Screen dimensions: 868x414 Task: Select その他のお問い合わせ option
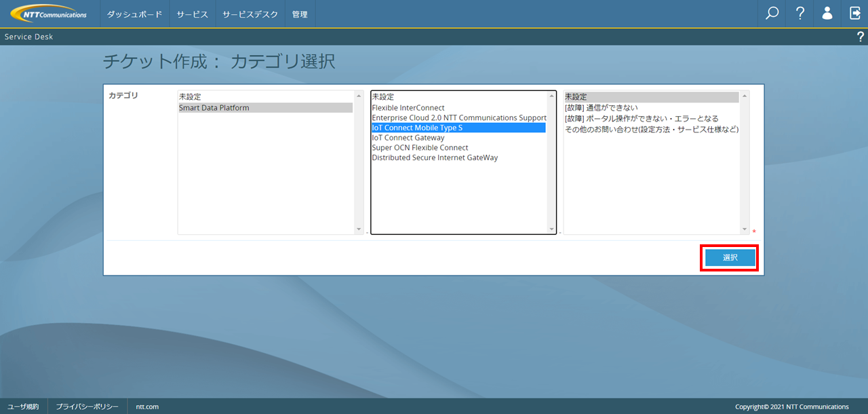pos(652,129)
